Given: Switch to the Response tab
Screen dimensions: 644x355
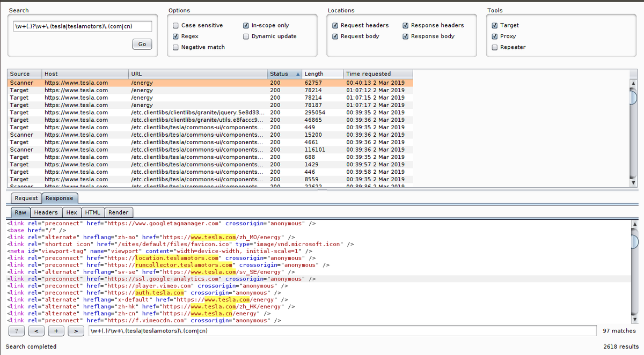Looking at the screenshot, I should click(x=60, y=198).
